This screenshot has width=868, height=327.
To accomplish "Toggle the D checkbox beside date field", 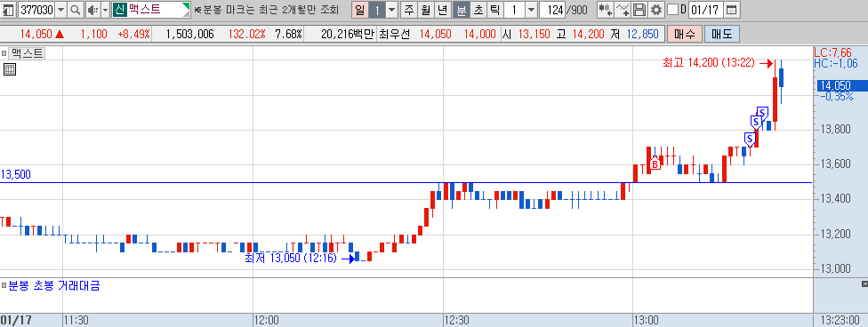I will click(x=672, y=10).
